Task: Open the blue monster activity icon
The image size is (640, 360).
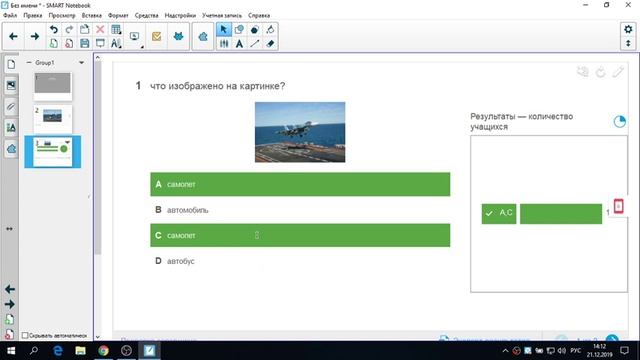Action: point(178,37)
